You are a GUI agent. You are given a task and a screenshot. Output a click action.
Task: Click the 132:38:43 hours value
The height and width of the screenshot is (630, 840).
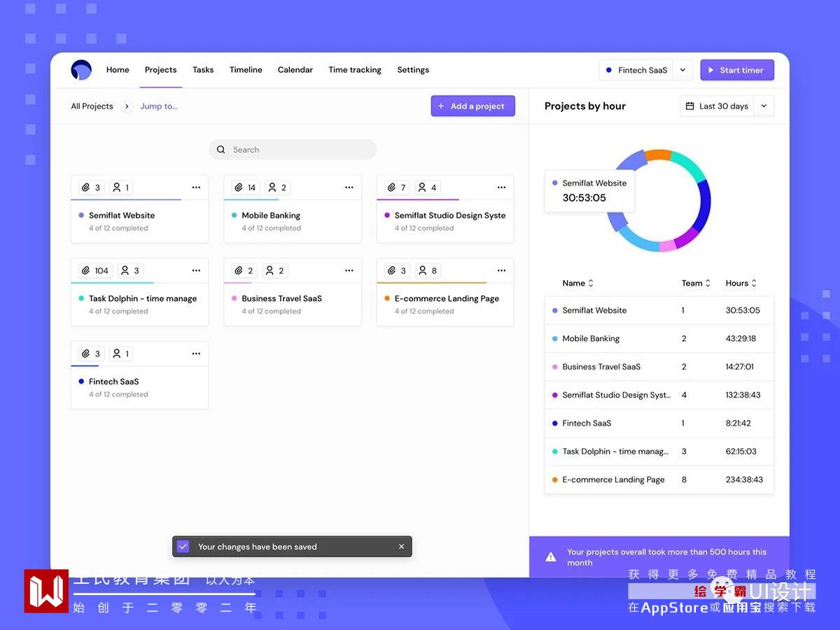tap(743, 395)
